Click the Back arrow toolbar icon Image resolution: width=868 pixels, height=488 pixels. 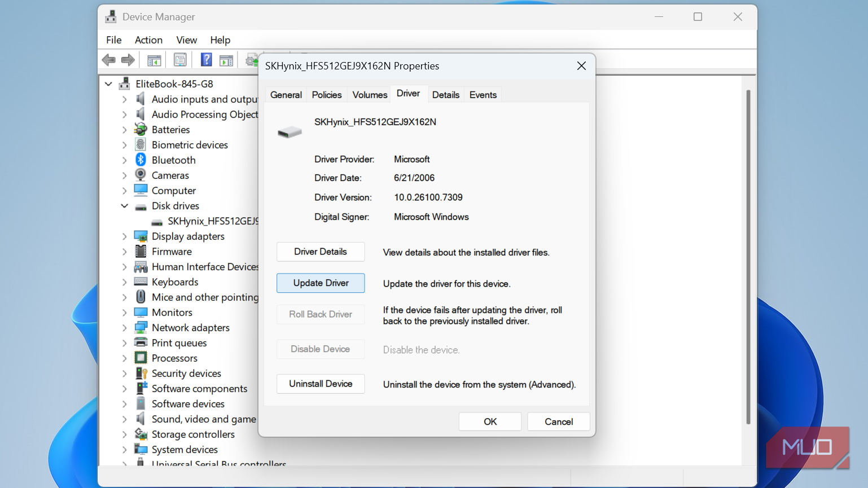tap(109, 60)
